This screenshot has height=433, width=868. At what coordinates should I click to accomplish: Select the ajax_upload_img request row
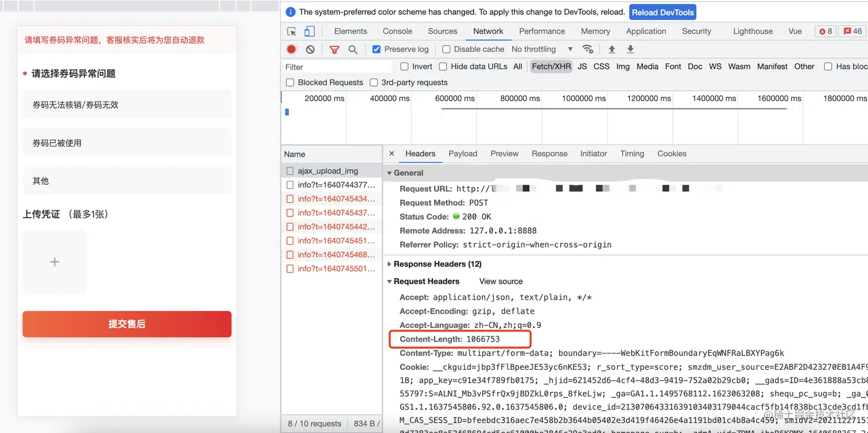pos(332,171)
